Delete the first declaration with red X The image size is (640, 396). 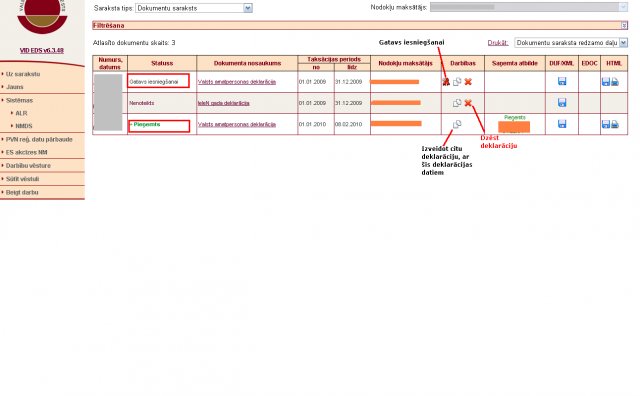(x=468, y=82)
